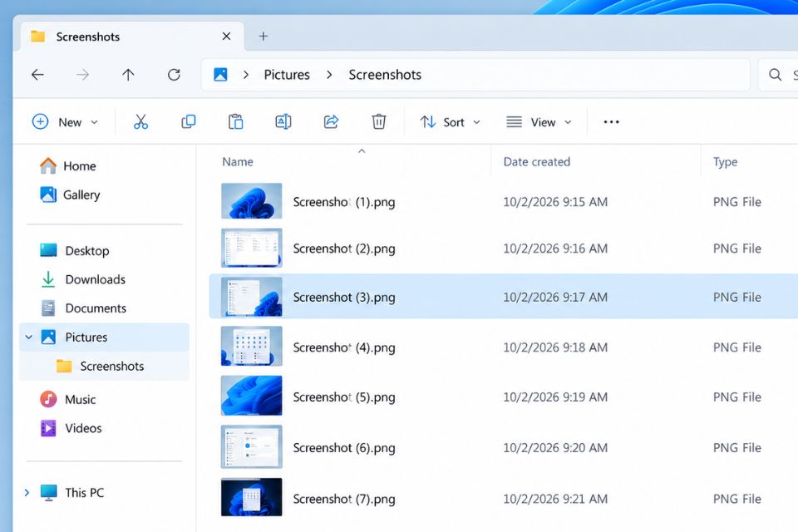
Task: Refresh the current folder
Action: tap(174, 75)
